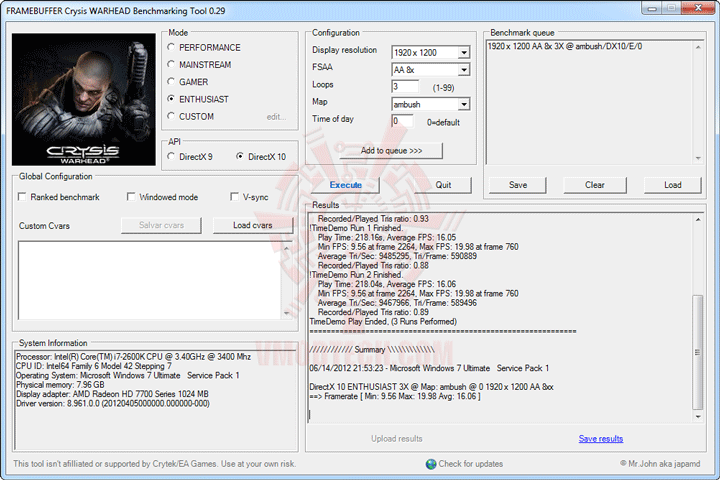This screenshot has height=480, width=720.
Task: Click the Custom Cvars scroll-down arrow
Action: (287, 313)
